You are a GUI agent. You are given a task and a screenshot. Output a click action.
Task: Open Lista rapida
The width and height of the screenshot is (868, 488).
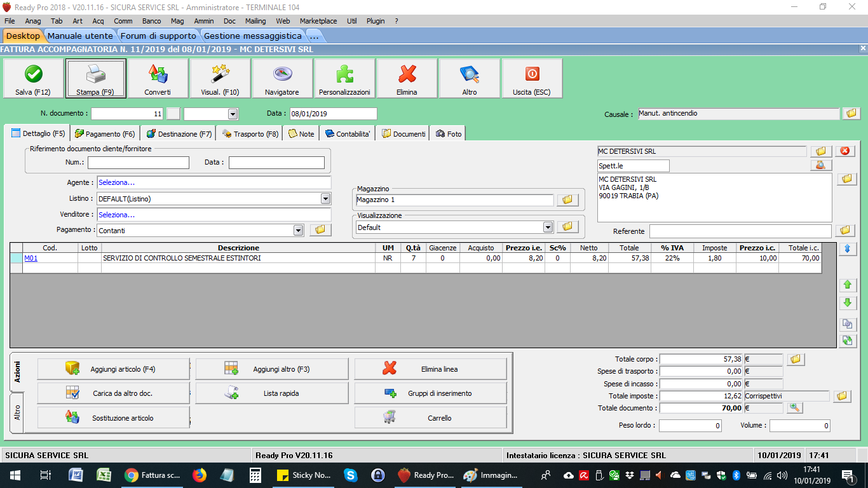click(272, 393)
